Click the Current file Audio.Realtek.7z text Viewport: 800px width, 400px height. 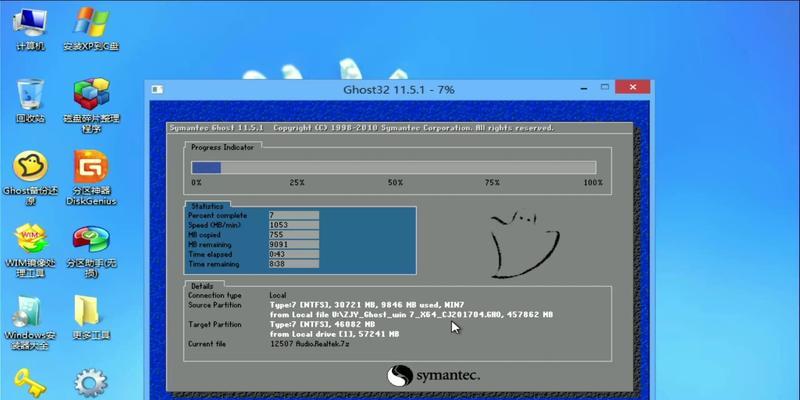[x=311, y=344]
